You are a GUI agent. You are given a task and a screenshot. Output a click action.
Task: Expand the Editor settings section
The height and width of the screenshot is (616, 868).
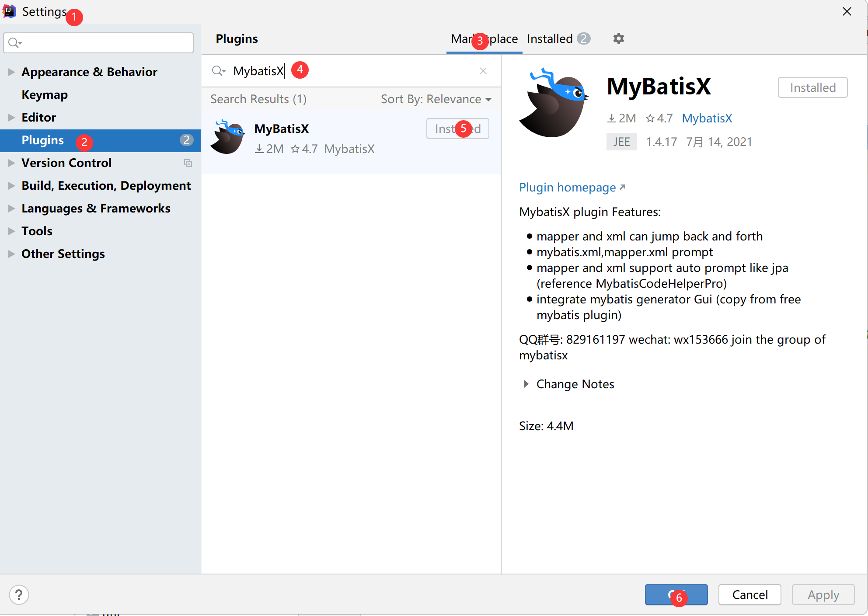coord(11,117)
